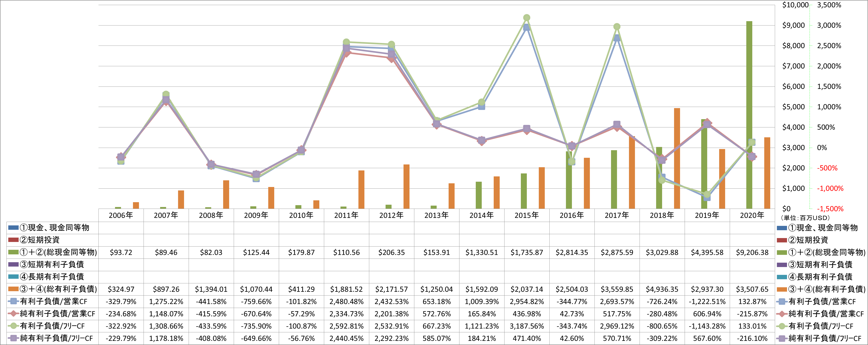Image resolution: width=868 pixels, height=345 pixels.
Task: Click the 3,187.56% cell in 2015
Action: (527, 326)
